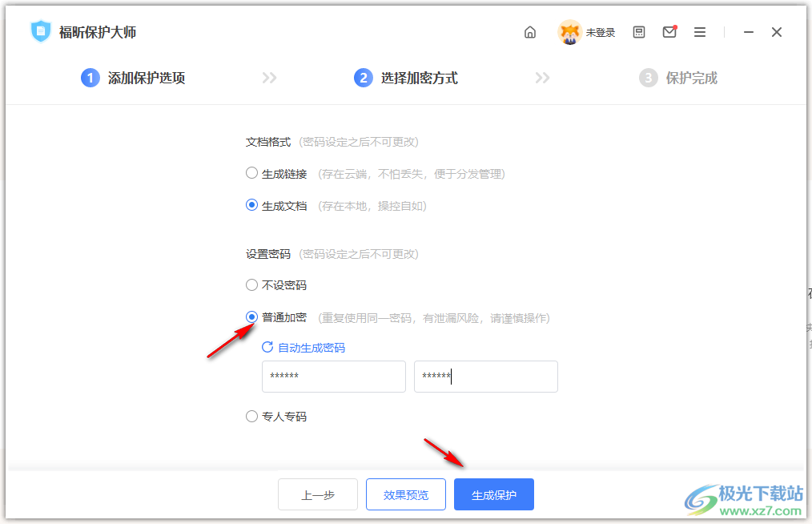Open the hamburger menu
Screen dimensions: 812x524
(700, 32)
